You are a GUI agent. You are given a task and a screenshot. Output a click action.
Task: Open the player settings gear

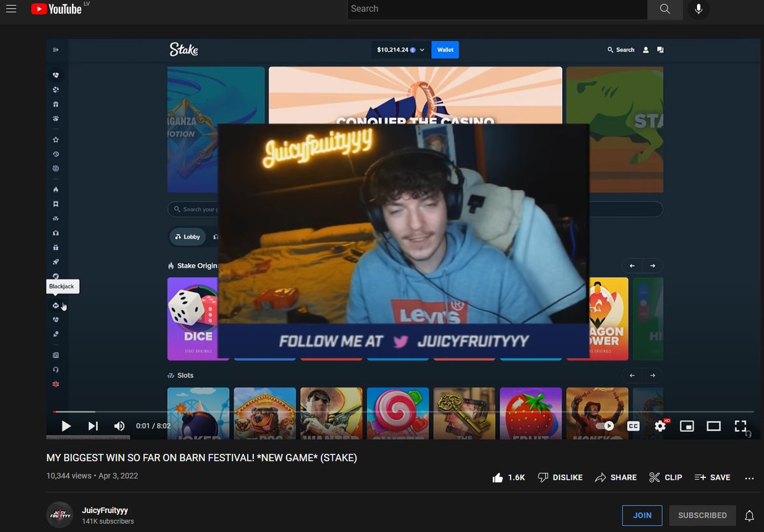coord(660,426)
